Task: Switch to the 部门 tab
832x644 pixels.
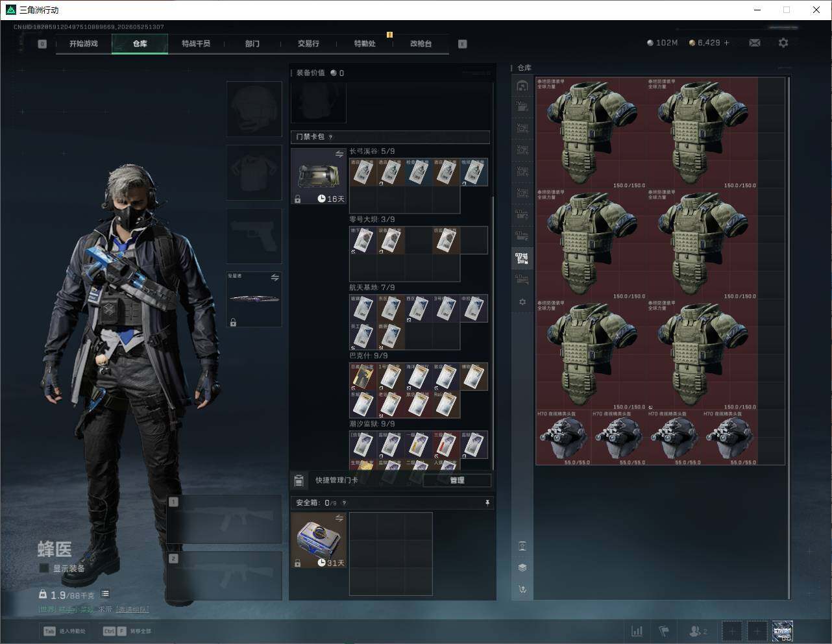Action: tap(252, 43)
